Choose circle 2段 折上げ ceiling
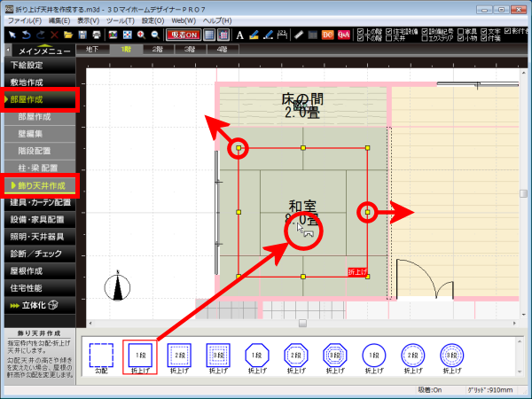Viewport: 532px width, 399px height. click(413, 358)
